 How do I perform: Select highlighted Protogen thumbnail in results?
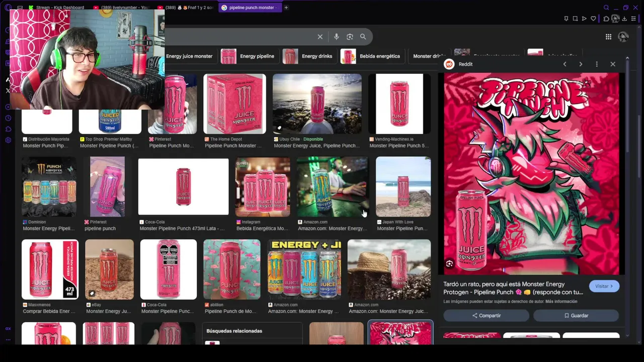click(400, 333)
